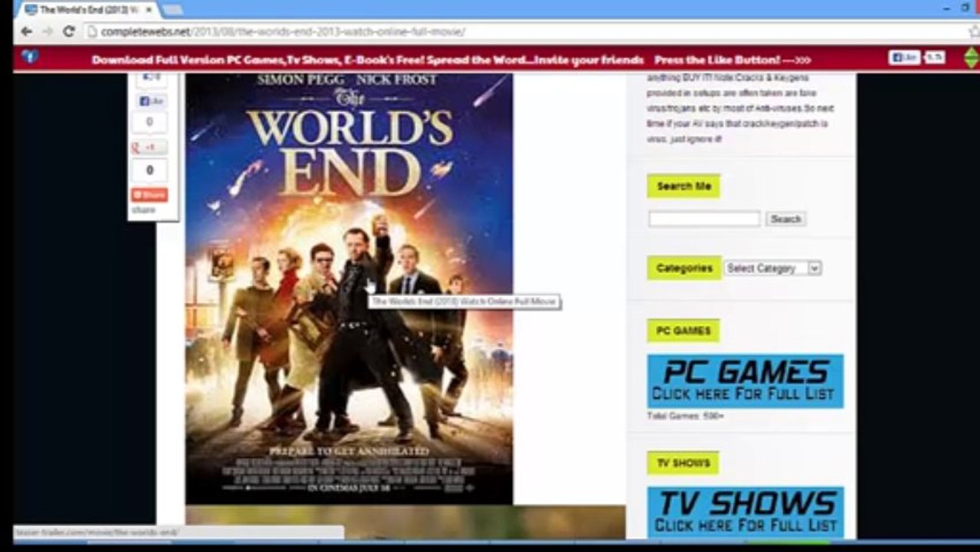Screen dimensions: 980x552
Task: Click the Search Me yellow heading
Action: pyautogui.click(x=683, y=186)
